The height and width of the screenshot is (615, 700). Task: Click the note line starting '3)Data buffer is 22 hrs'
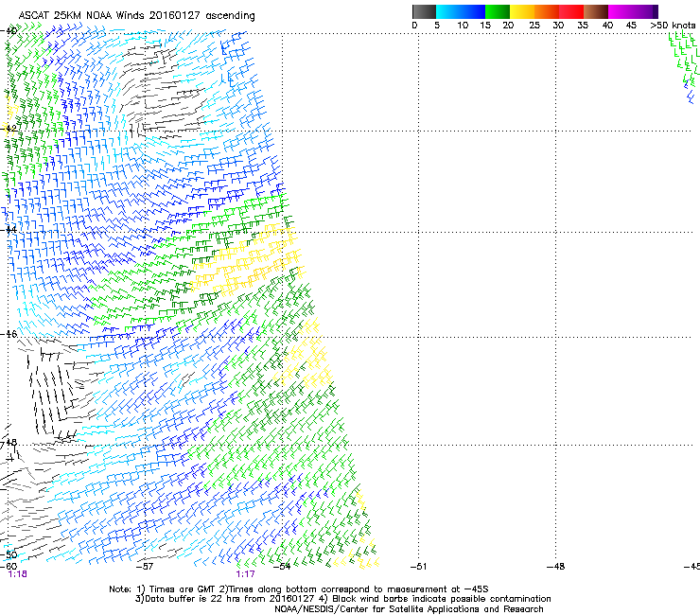point(342,599)
